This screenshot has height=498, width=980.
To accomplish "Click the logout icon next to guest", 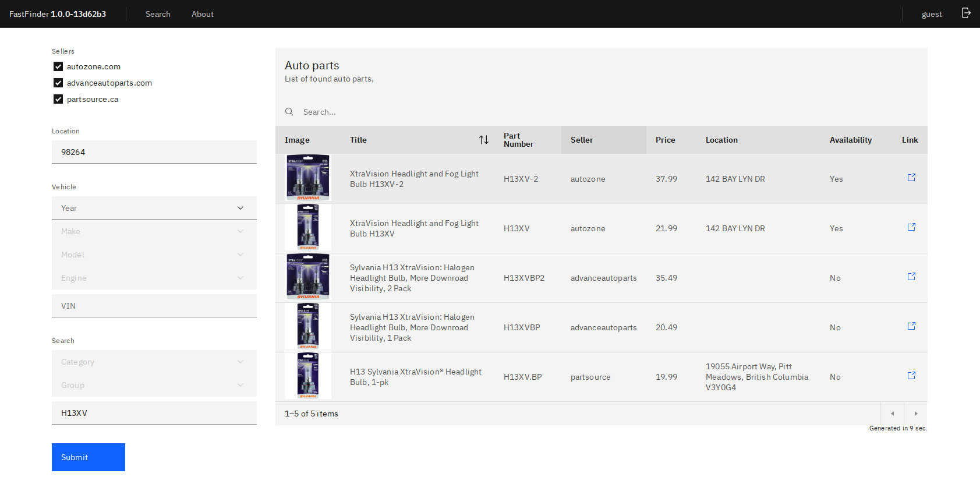I will [966, 13].
